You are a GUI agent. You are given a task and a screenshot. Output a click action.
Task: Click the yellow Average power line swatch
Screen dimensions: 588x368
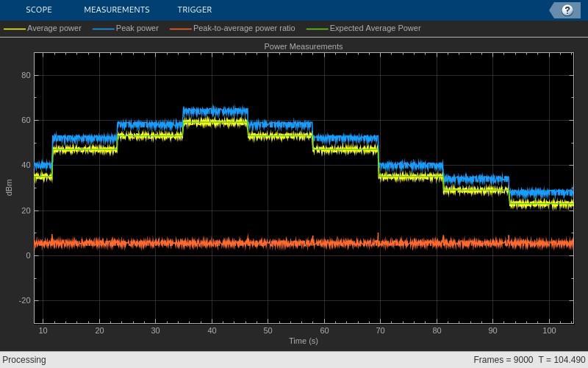point(15,29)
